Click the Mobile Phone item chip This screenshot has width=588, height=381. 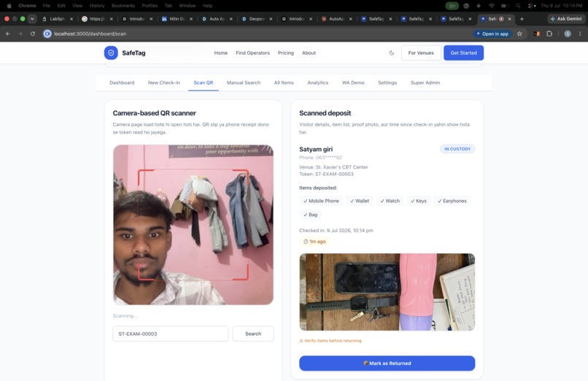[321, 201]
